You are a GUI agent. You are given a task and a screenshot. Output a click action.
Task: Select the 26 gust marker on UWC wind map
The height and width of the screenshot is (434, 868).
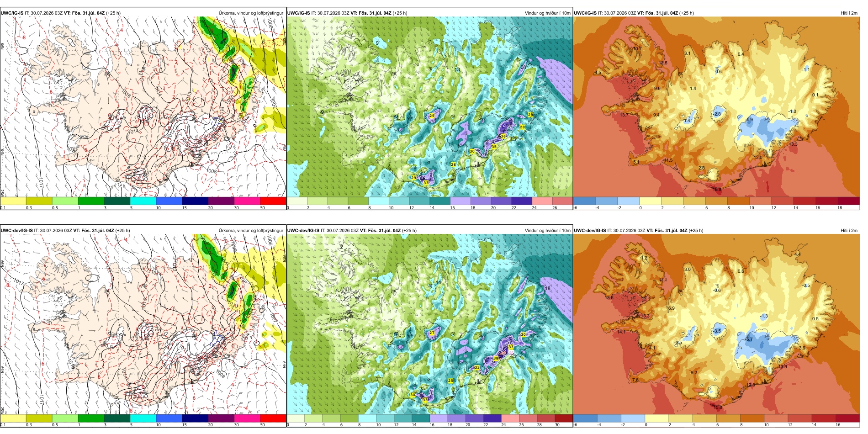point(453,164)
